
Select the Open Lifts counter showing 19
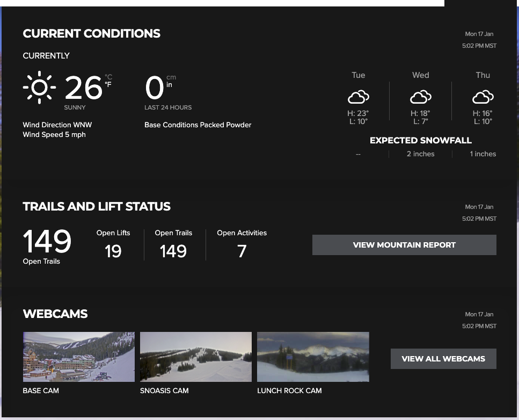113,251
